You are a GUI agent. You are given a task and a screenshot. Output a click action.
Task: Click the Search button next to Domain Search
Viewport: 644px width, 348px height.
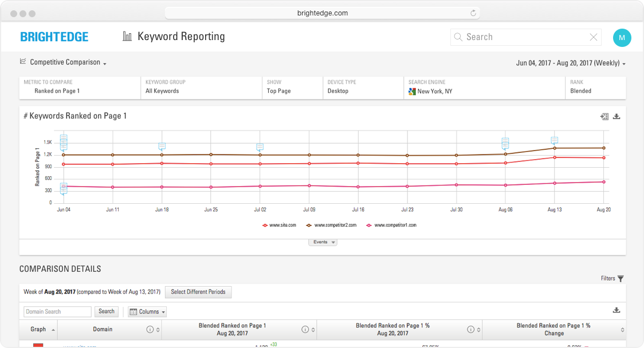[107, 311]
